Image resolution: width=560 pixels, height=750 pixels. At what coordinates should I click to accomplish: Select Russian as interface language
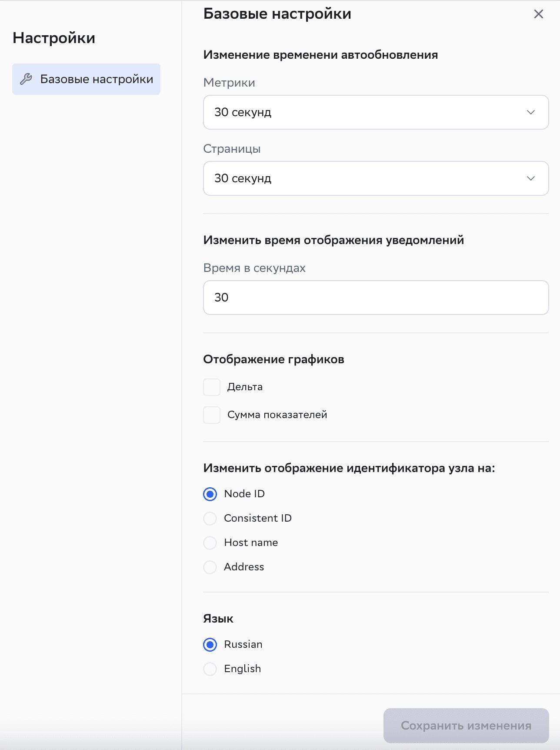[x=210, y=644]
